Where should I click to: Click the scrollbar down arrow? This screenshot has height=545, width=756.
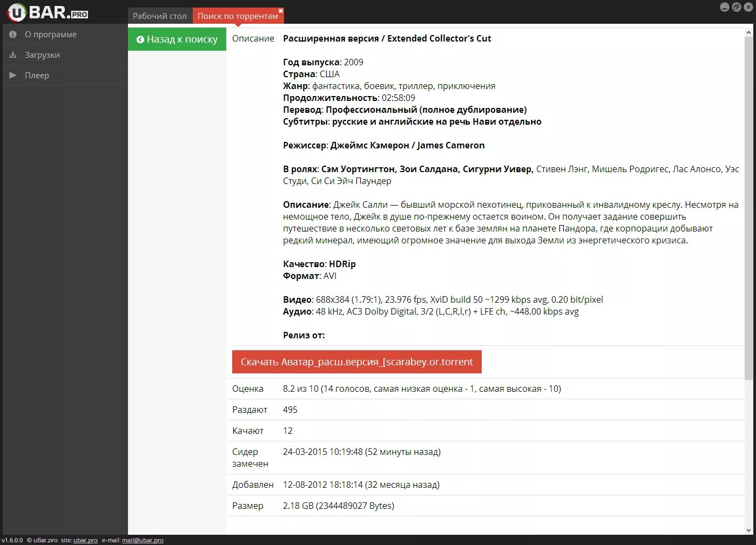coord(748,530)
